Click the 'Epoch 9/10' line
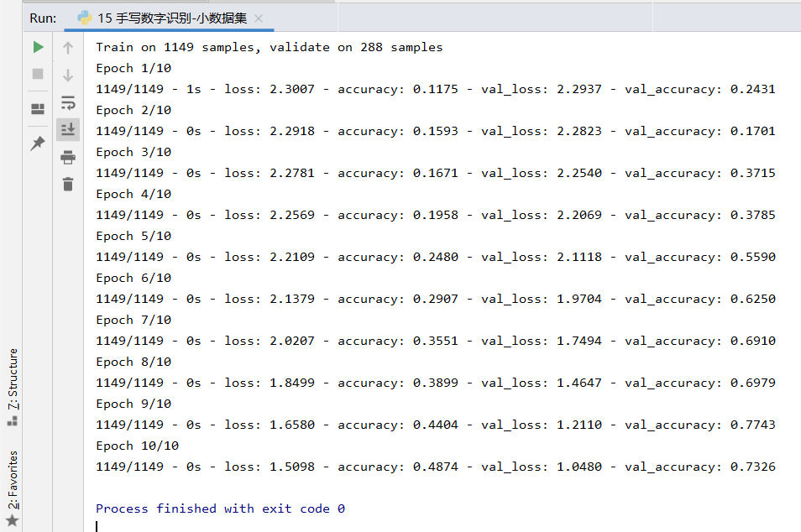Image resolution: width=801 pixels, height=532 pixels. [133, 404]
